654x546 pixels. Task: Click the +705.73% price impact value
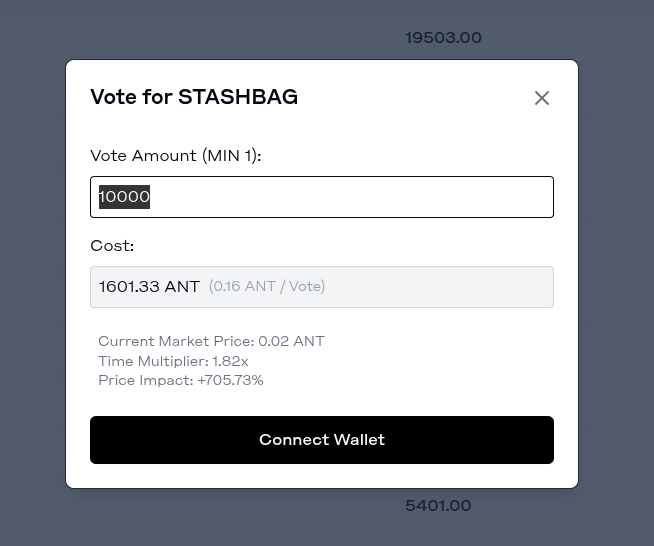[230, 380]
